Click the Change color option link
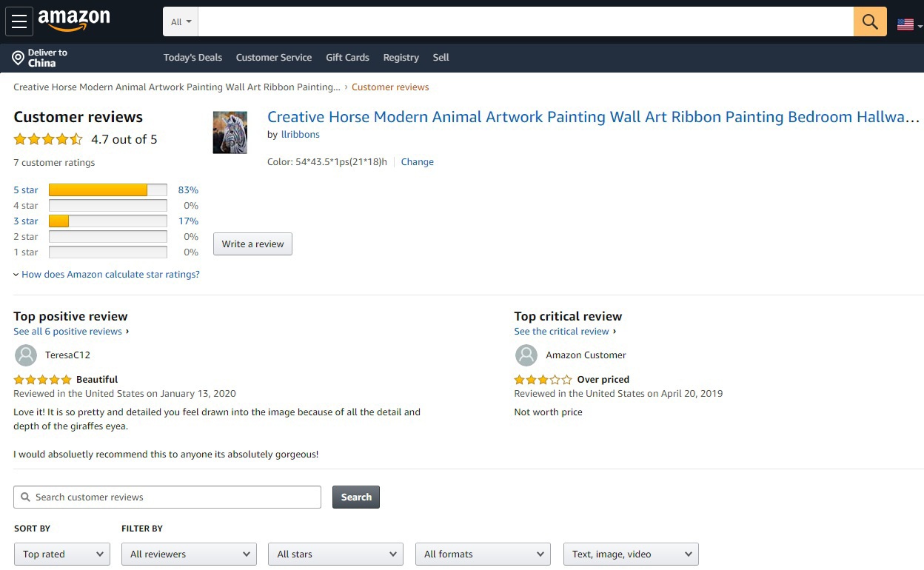This screenshot has height=570, width=924. tap(418, 162)
